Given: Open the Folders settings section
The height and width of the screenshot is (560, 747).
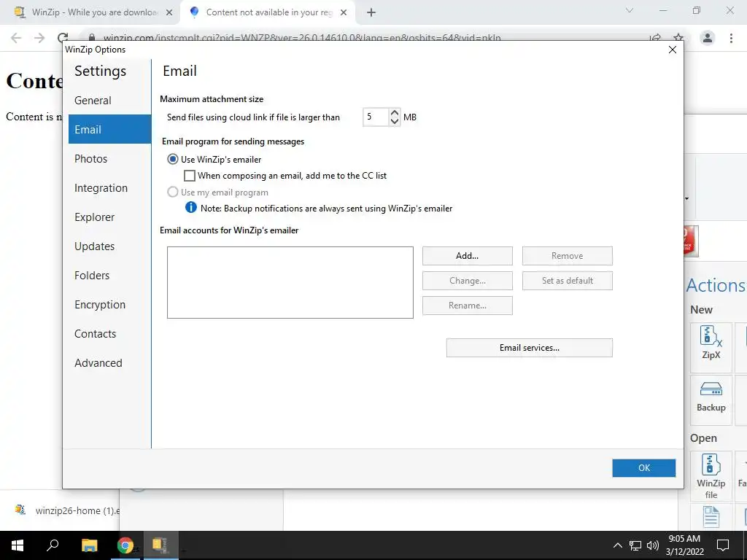Looking at the screenshot, I should [x=109, y=275].
